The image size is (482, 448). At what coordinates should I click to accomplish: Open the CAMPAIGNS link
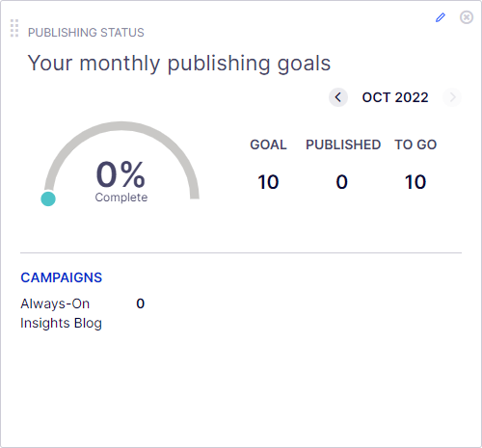(62, 277)
